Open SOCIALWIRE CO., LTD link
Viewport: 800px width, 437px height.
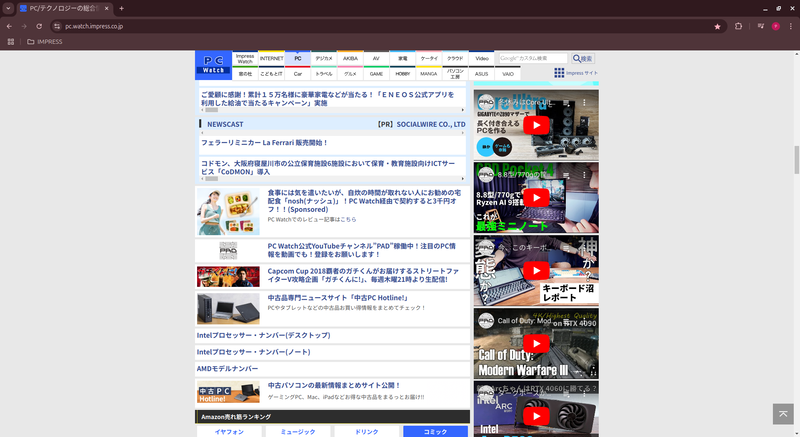tap(431, 124)
